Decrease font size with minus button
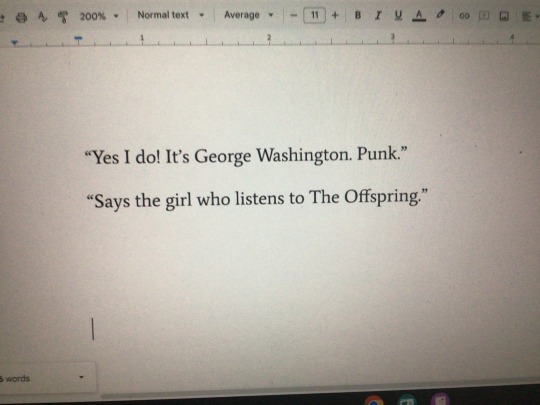Screen dimensions: 540x405 tap(293, 15)
